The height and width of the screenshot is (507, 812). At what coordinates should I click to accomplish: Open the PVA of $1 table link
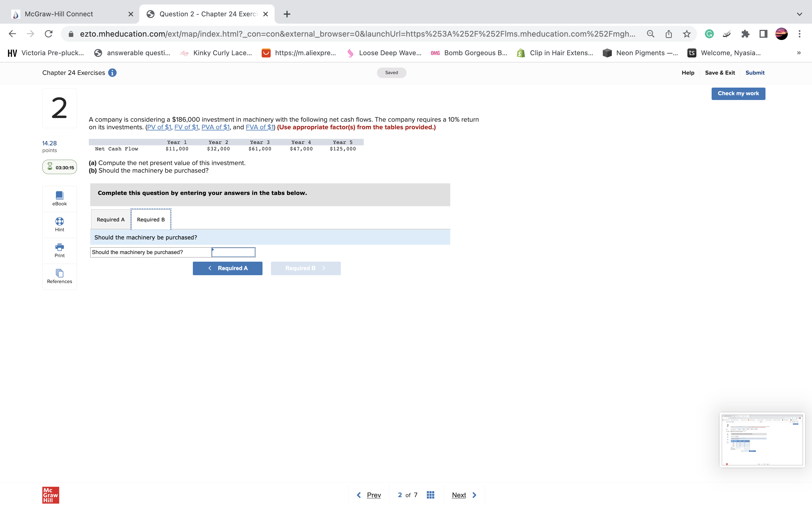pyautogui.click(x=215, y=127)
